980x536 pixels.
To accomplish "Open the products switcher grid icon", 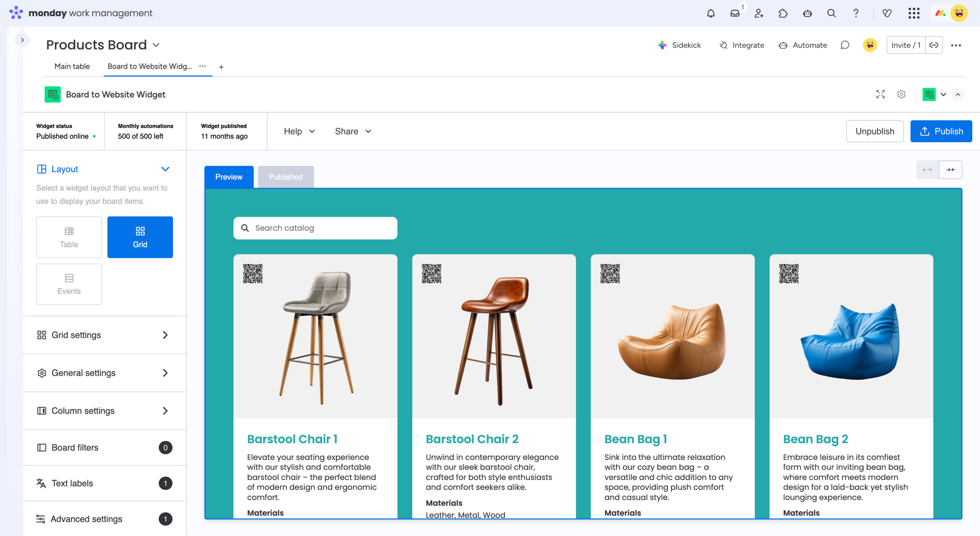I will click(914, 13).
